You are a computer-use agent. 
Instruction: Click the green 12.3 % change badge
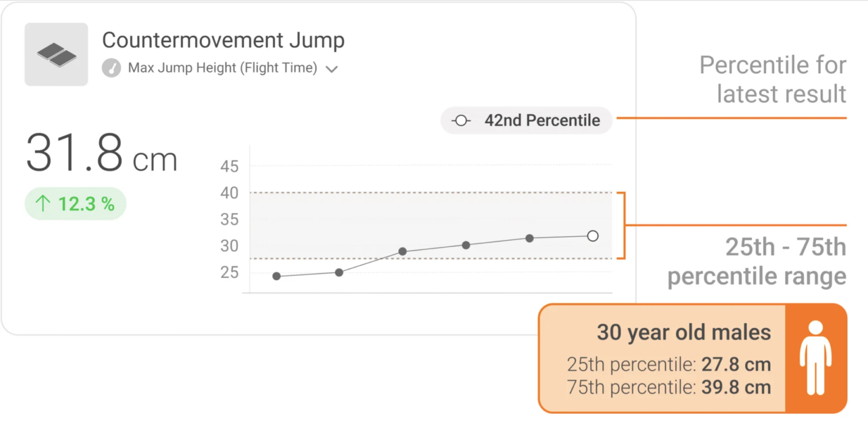[x=75, y=204]
